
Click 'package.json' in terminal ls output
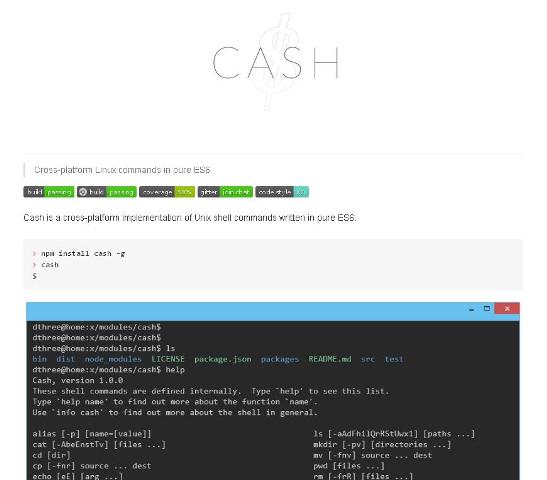pyautogui.click(x=223, y=359)
